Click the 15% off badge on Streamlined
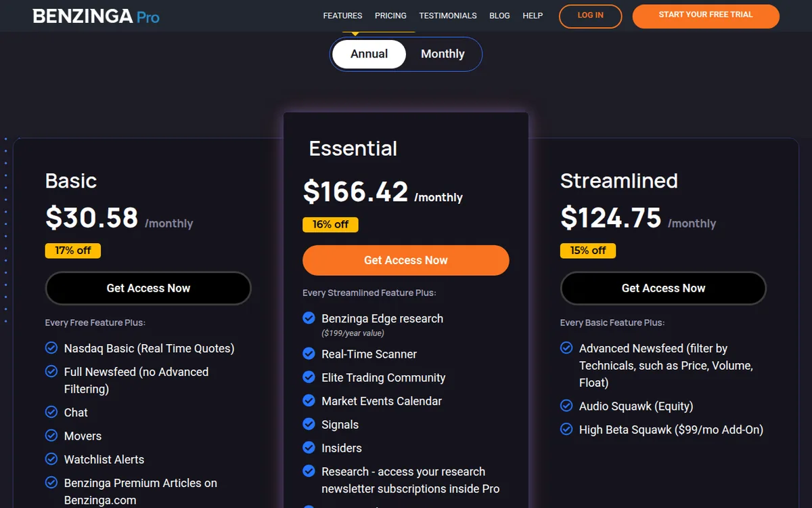The image size is (812, 508). tap(588, 251)
